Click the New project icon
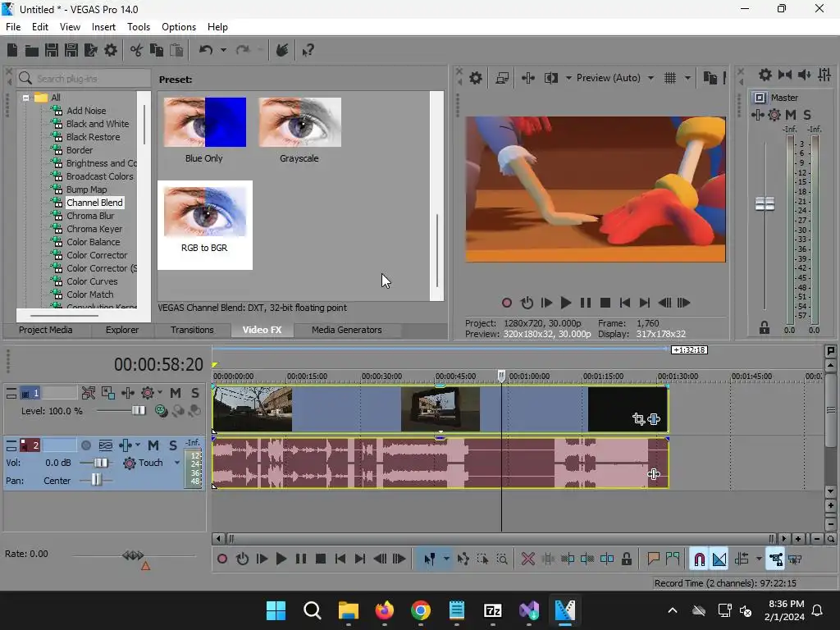The height and width of the screenshot is (630, 840). [x=12, y=50]
